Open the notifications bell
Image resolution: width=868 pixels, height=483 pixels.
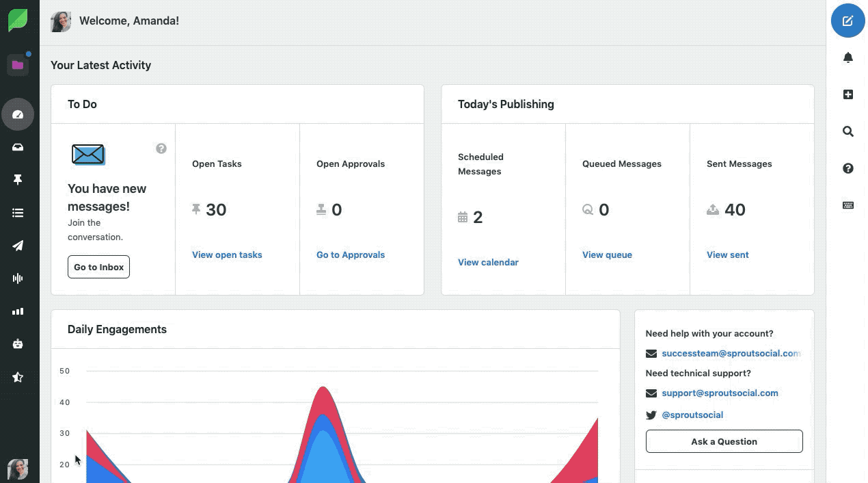click(x=847, y=57)
